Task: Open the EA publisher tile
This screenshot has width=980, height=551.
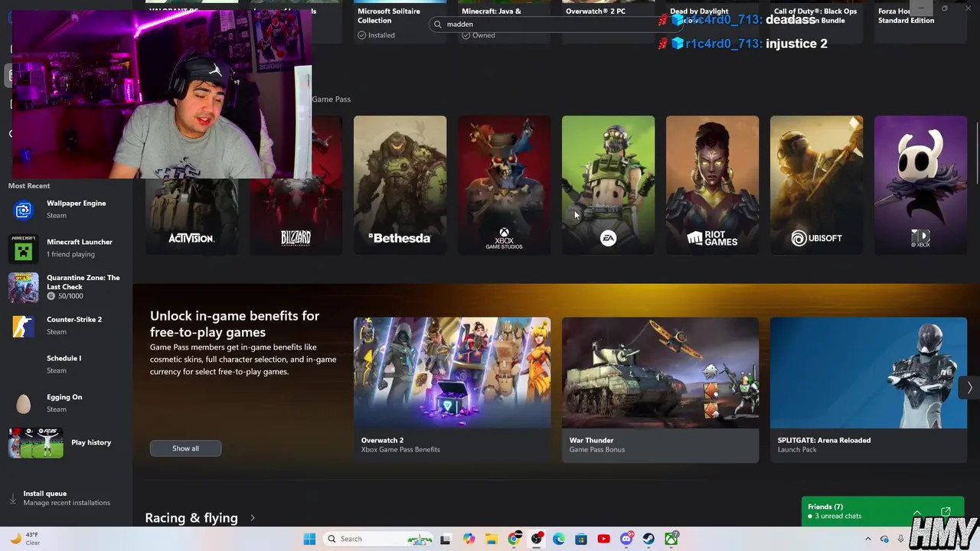Action: coord(608,184)
